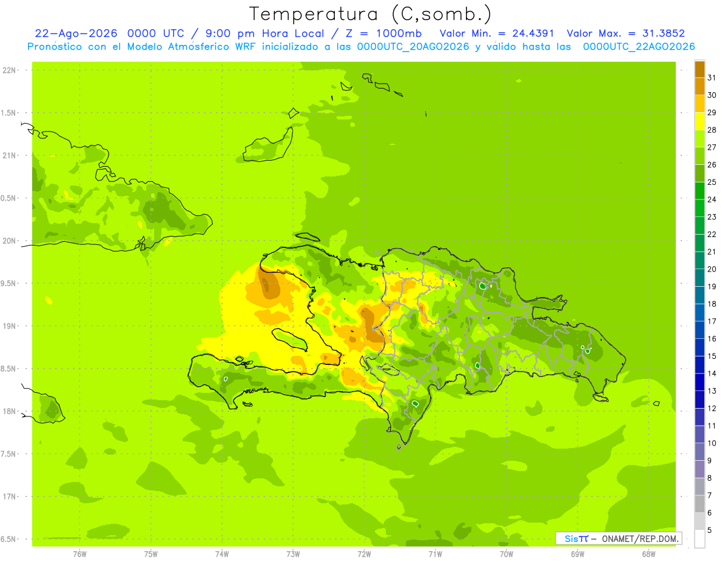Click the '75W' longitude label

coord(151,554)
